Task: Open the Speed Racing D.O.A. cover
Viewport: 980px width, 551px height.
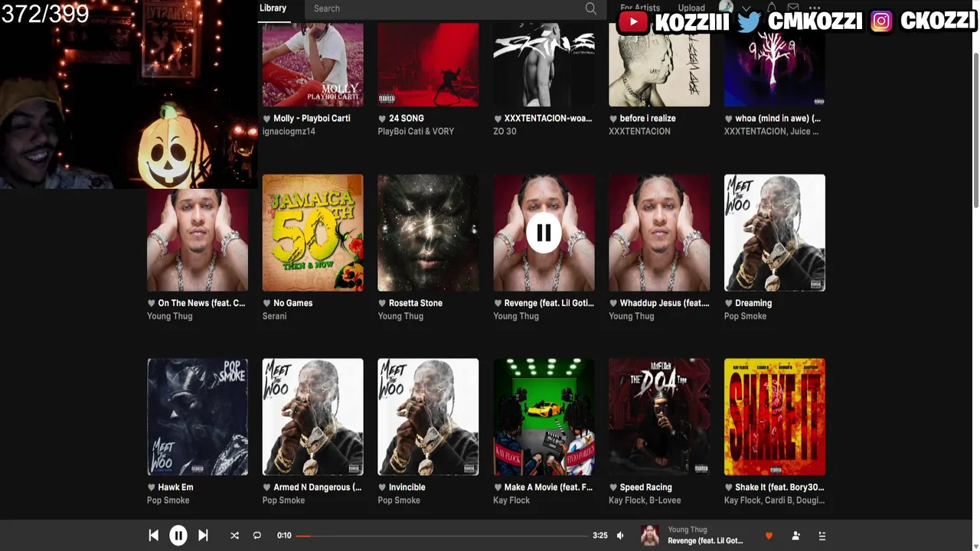Action: tap(659, 417)
